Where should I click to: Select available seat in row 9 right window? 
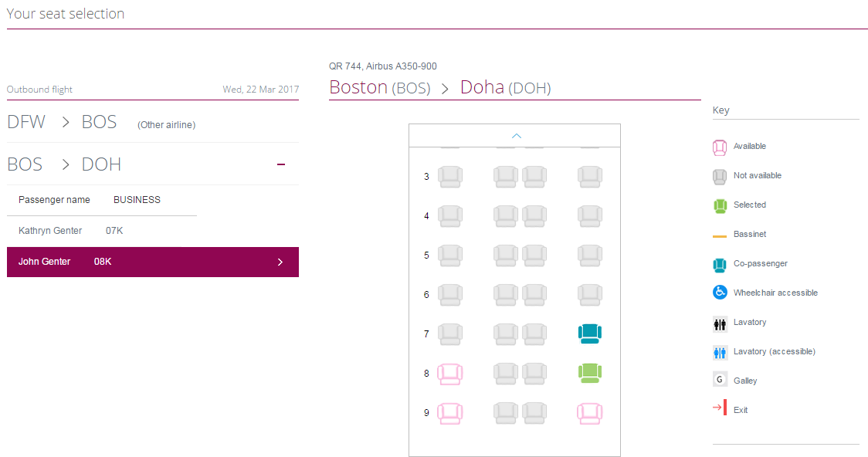(589, 414)
